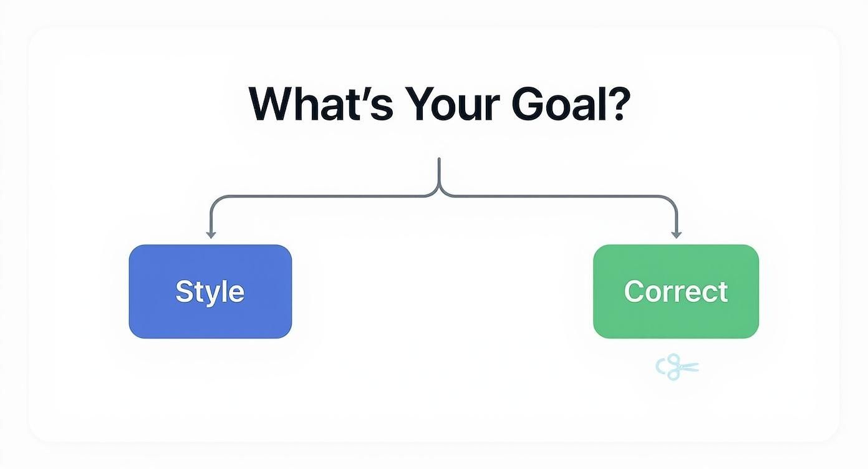The image size is (868, 469).
Task: Click the left horizontal connector line
Action: pos(324,196)
